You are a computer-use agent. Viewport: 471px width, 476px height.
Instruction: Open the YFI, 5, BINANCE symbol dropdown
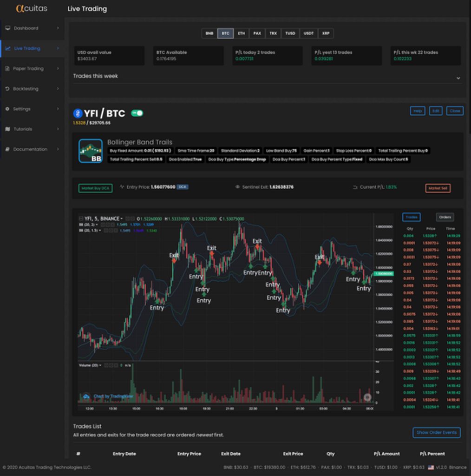point(122,218)
